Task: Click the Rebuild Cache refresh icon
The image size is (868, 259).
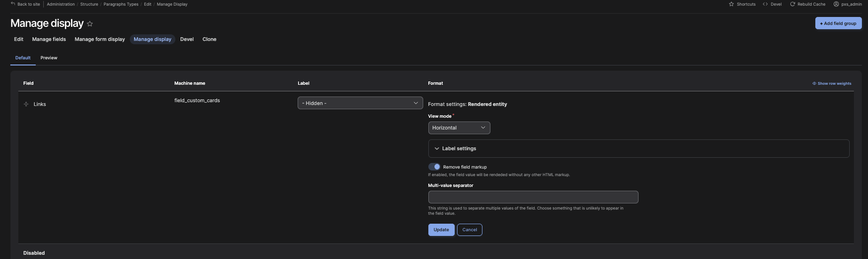Action: tap(792, 4)
